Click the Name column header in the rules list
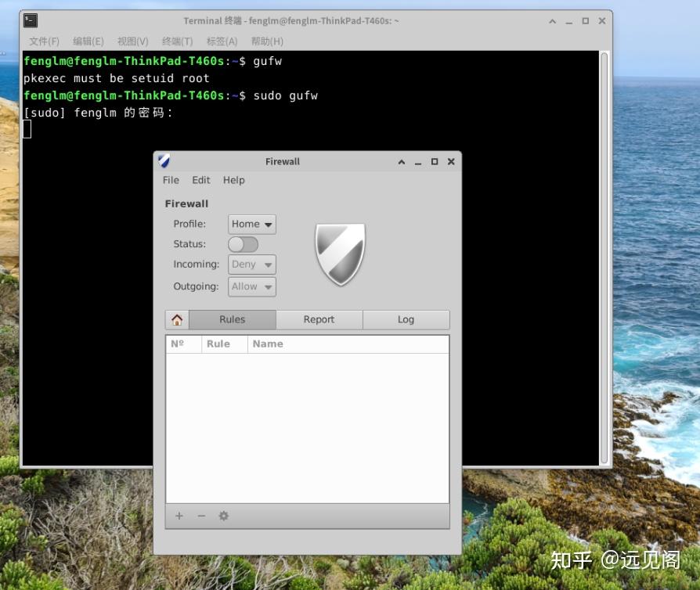Image resolution: width=700 pixels, height=590 pixels. point(269,344)
